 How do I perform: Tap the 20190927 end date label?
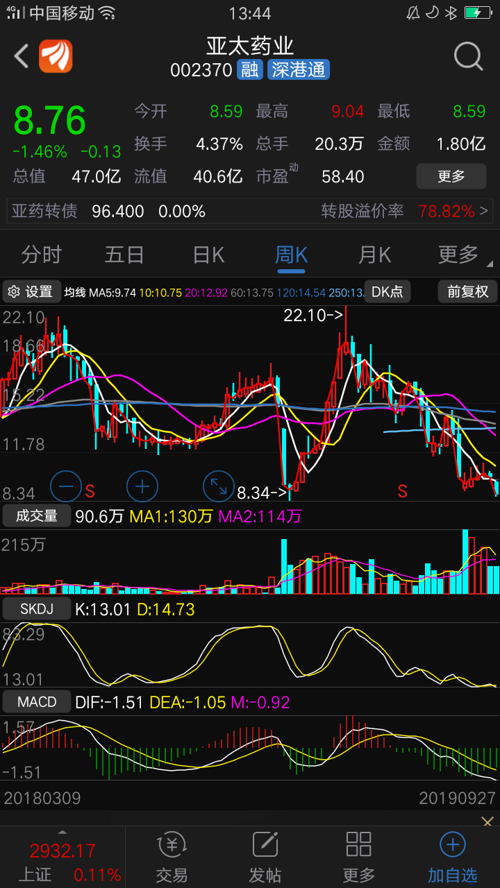tap(458, 799)
